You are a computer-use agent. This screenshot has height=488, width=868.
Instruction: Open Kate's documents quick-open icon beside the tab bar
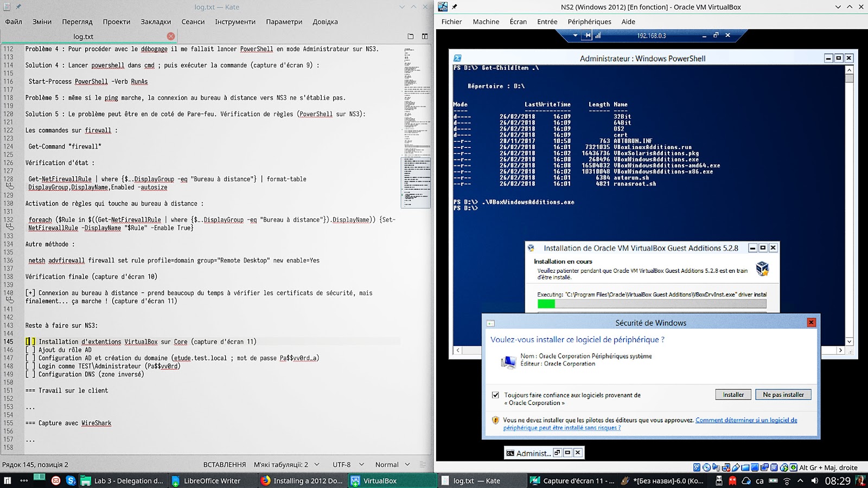411,36
